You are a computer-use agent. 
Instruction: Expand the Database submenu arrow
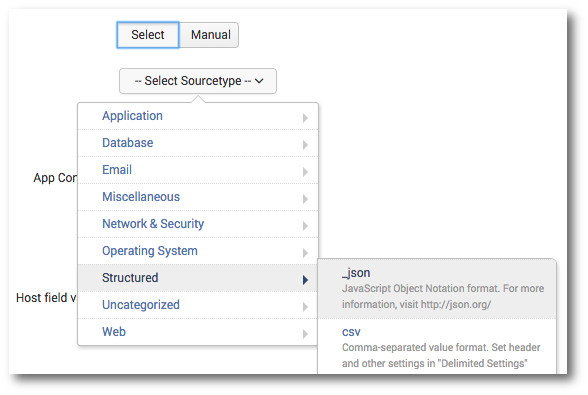pyautogui.click(x=305, y=145)
